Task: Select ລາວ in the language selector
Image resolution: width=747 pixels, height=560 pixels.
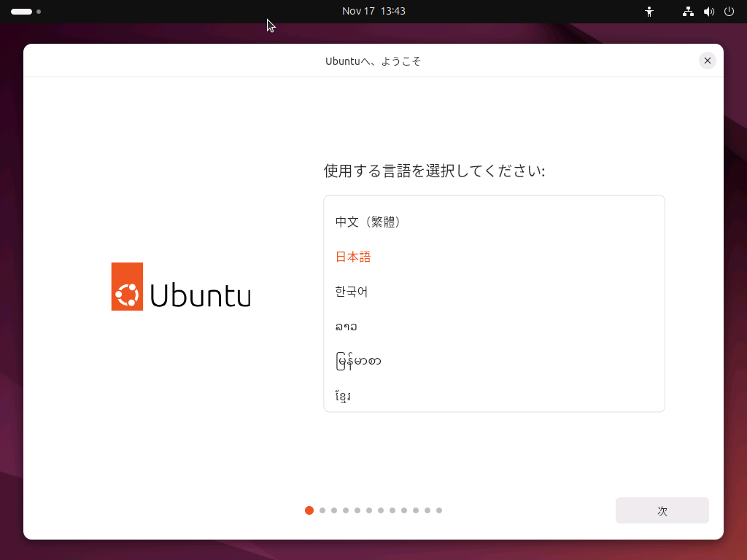Action: click(346, 326)
